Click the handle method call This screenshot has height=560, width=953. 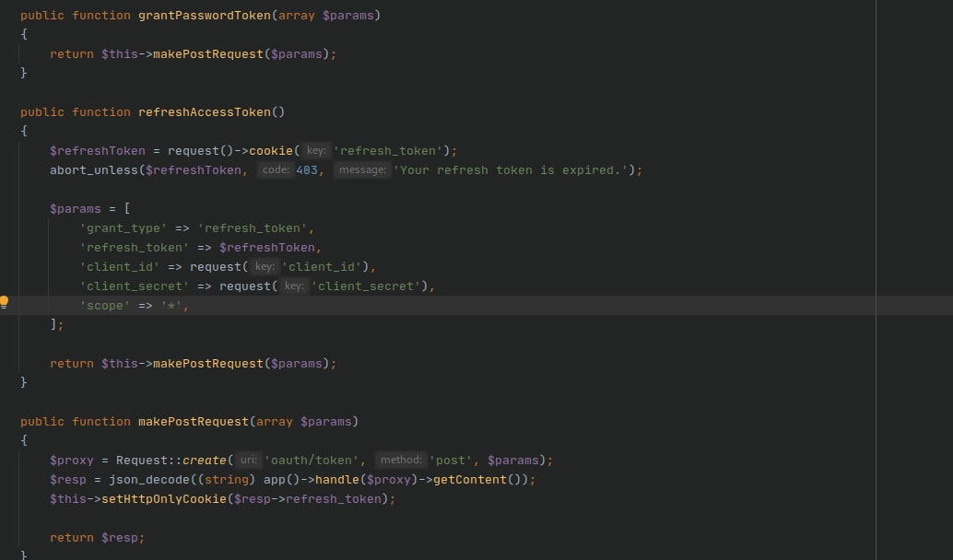[337, 480]
